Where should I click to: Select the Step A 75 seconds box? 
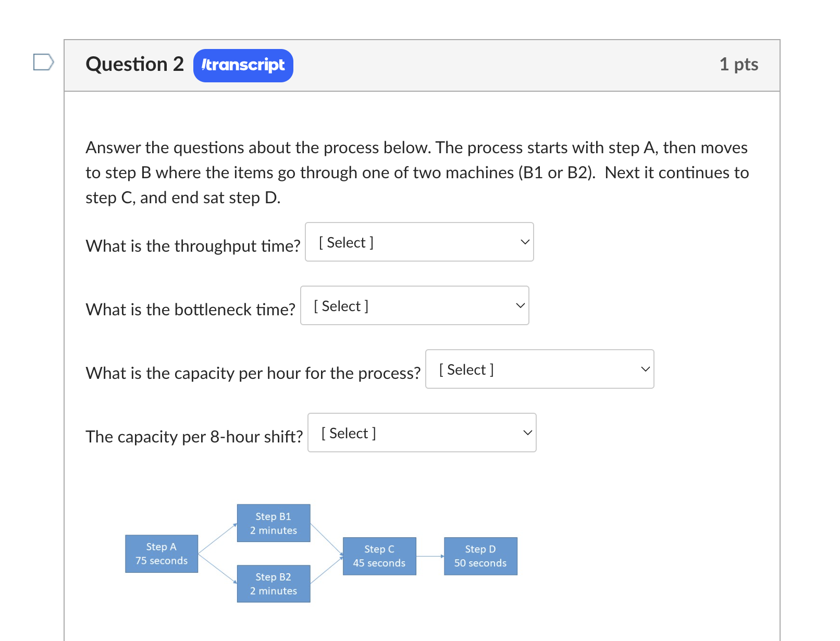click(x=162, y=554)
